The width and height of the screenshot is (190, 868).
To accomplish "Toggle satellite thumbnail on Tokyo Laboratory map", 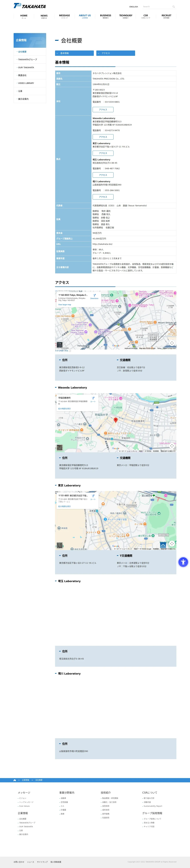I will [x=60, y=545].
